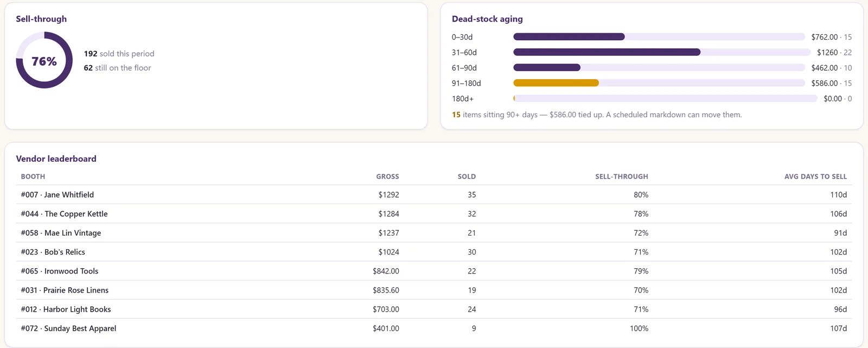Viewport: 868px width, 348px height.
Task: Click the $1024 gross value
Action: 389,252
